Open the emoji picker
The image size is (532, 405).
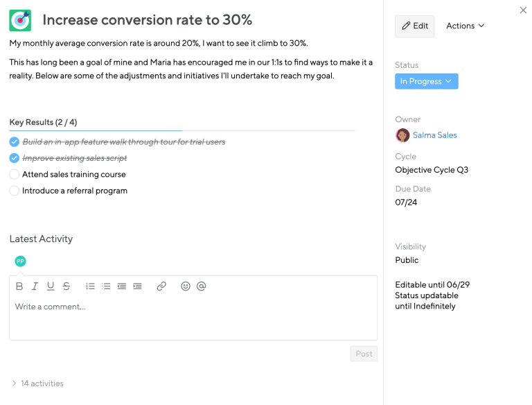coord(186,286)
